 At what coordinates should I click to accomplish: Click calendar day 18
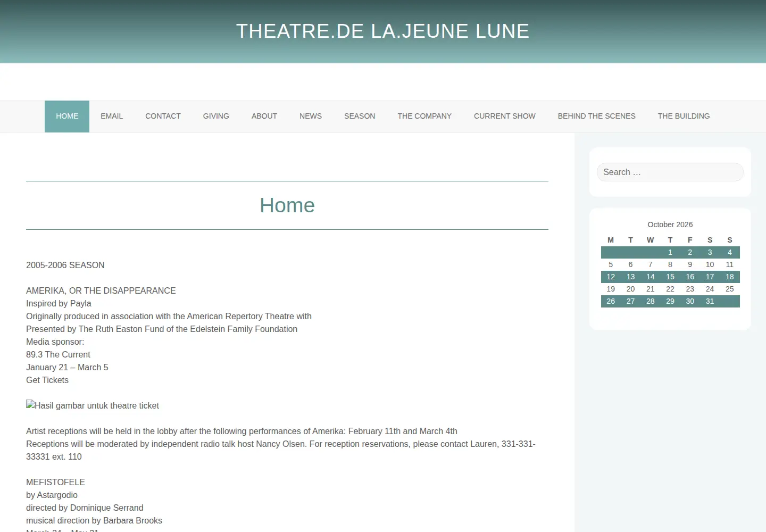[x=730, y=277]
